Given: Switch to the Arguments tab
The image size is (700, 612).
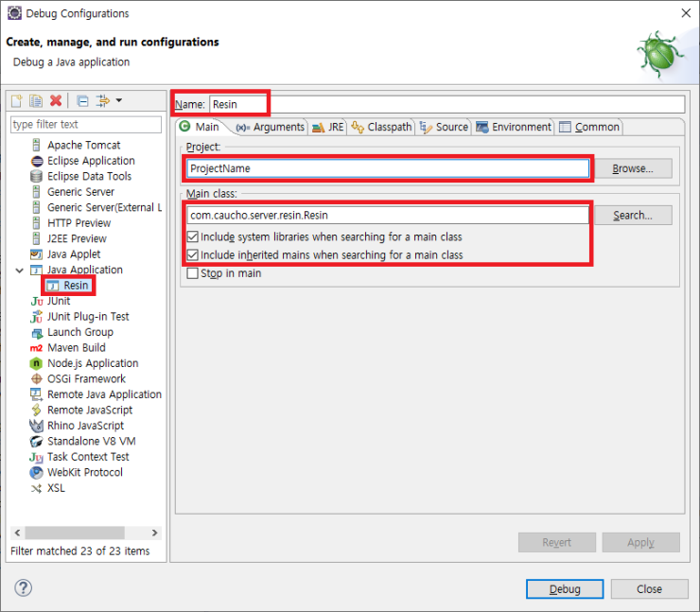Looking at the screenshot, I should [x=271, y=127].
